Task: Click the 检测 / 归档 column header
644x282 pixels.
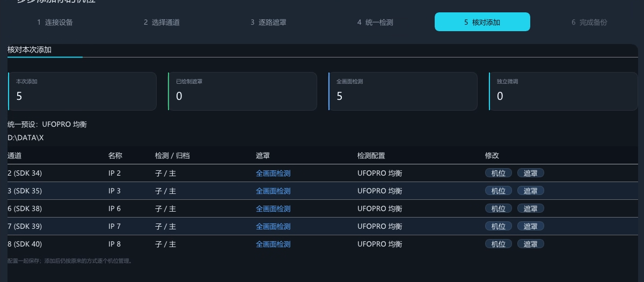Action: [x=172, y=155]
